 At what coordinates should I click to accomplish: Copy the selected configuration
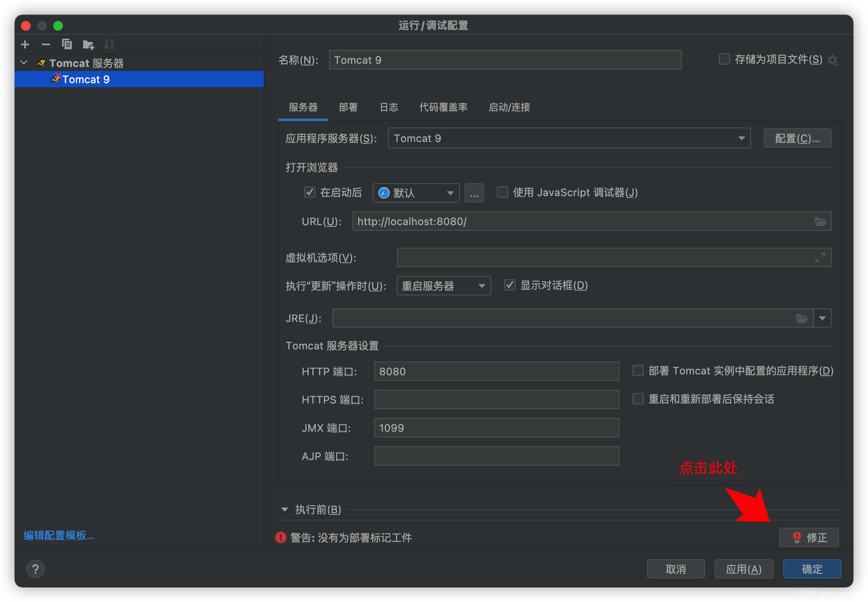[67, 44]
